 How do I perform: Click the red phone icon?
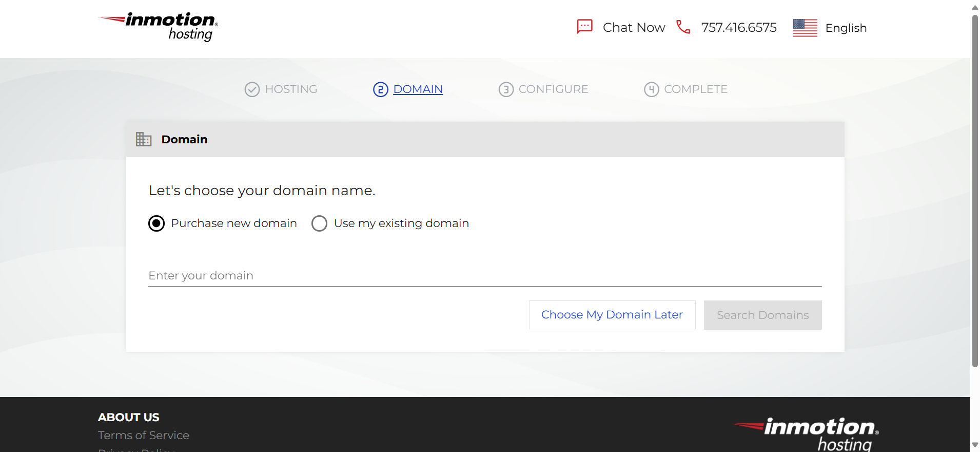[x=683, y=27]
